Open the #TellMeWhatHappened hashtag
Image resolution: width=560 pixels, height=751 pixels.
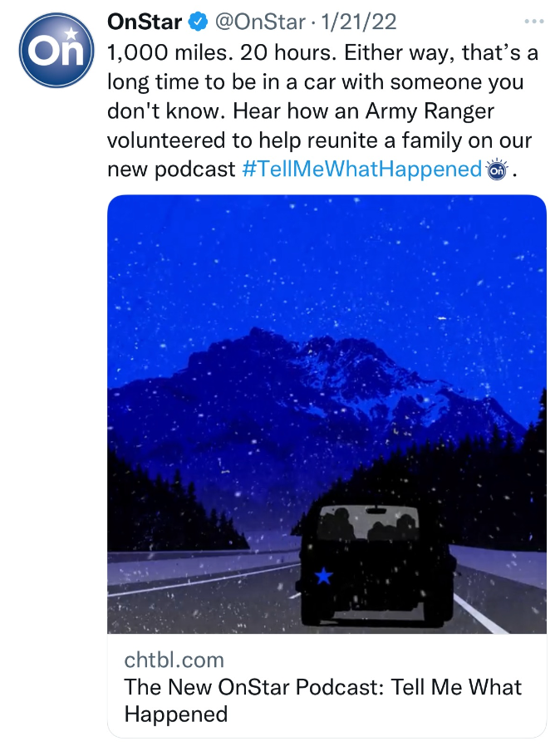pyautogui.click(x=362, y=170)
